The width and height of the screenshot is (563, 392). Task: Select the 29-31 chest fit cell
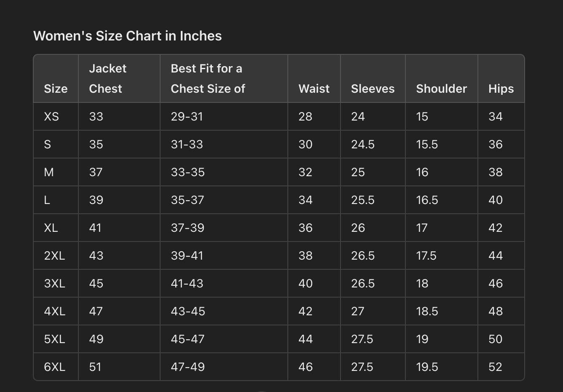tap(187, 116)
